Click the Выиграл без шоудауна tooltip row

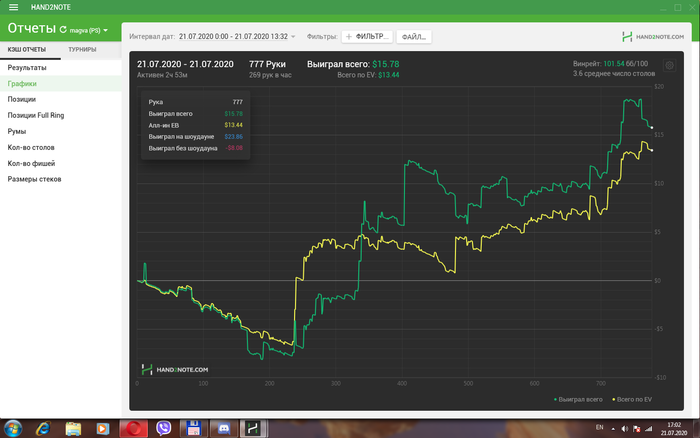(x=196, y=148)
